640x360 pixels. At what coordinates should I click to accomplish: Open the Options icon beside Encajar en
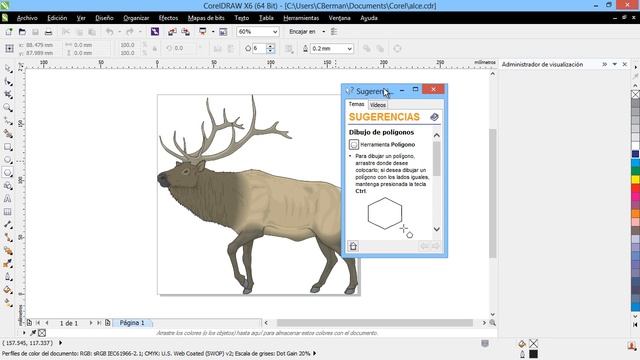point(334,32)
